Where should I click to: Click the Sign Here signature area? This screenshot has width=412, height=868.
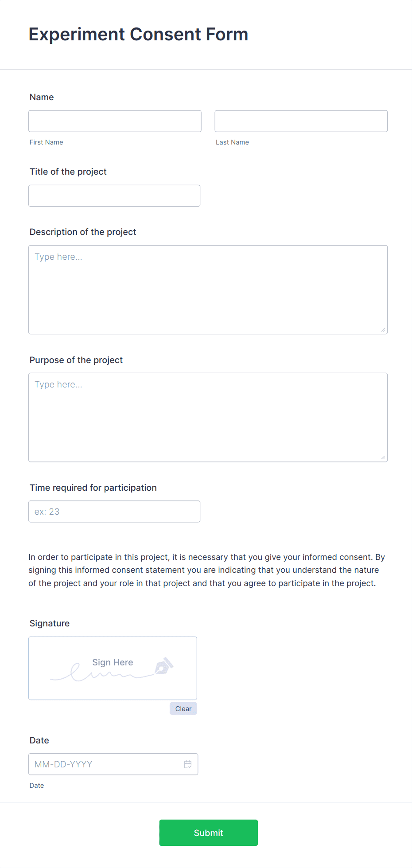click(113, 668)
